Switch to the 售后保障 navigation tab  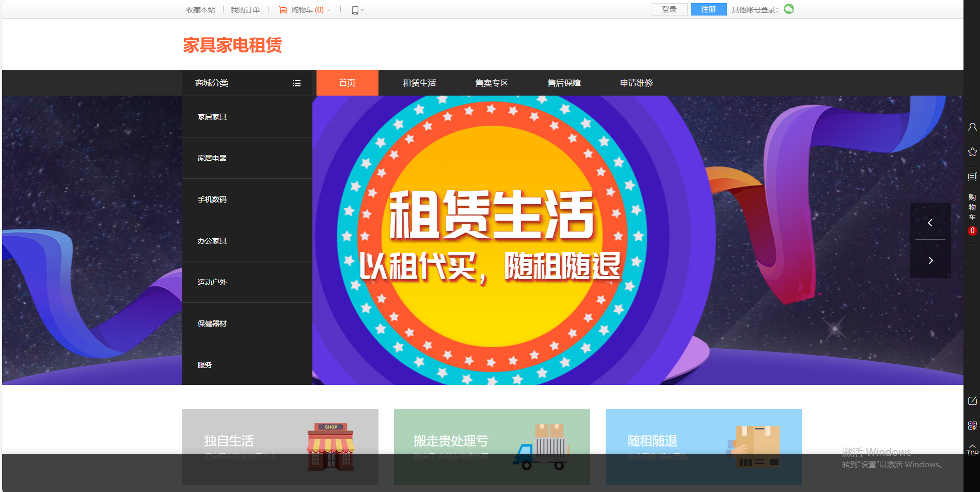[564, 83]
